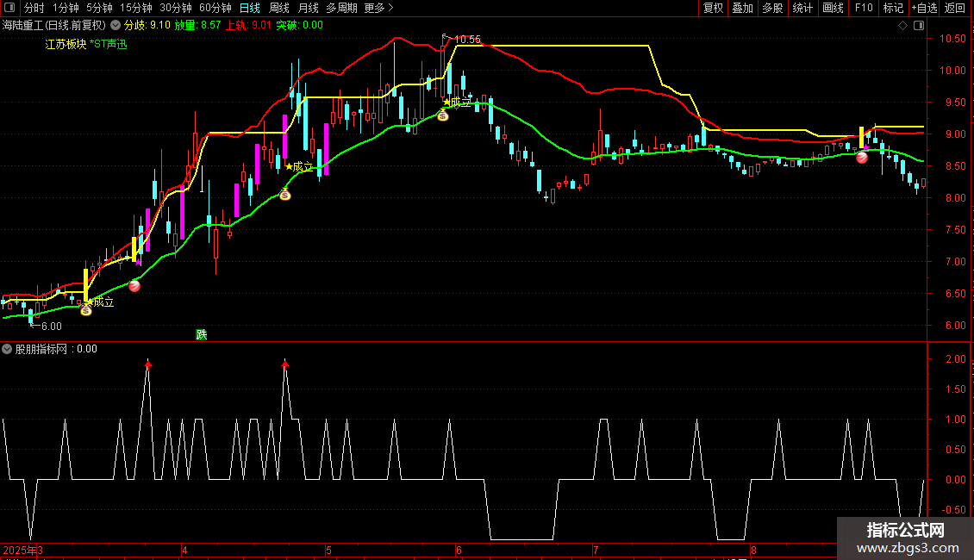The image size is (974, 560).
Task: Click the 6.00 low price label
Action: coord(52,327)
